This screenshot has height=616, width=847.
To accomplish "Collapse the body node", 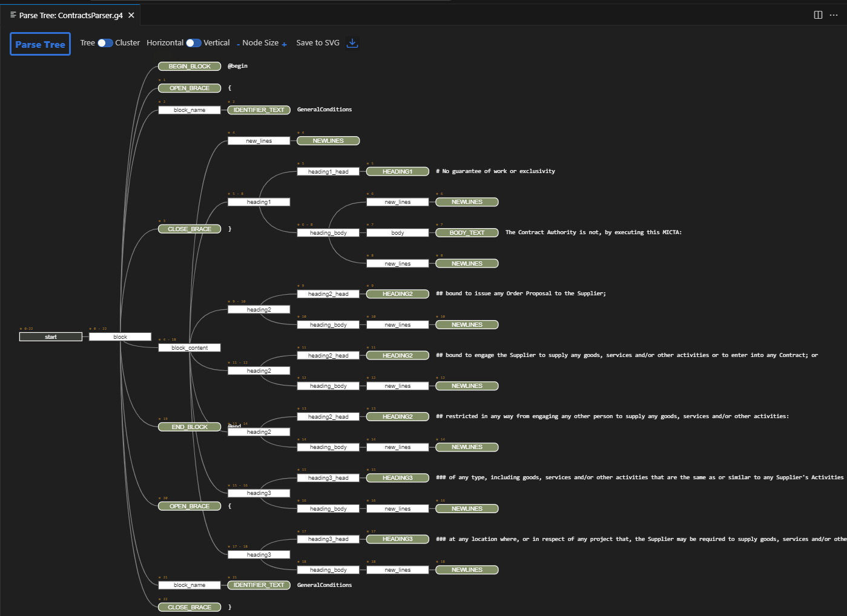I will click(398, 233).
